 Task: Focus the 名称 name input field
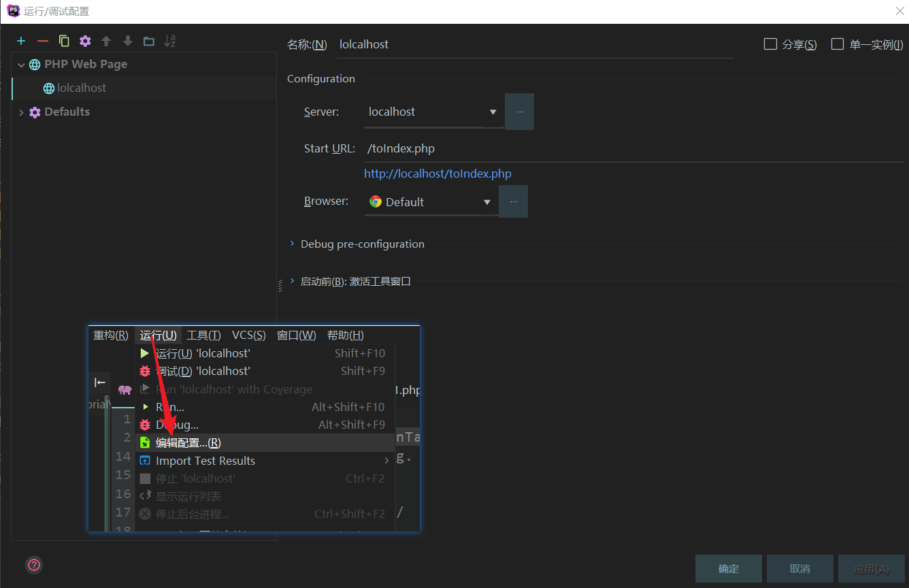coord(535,44)
